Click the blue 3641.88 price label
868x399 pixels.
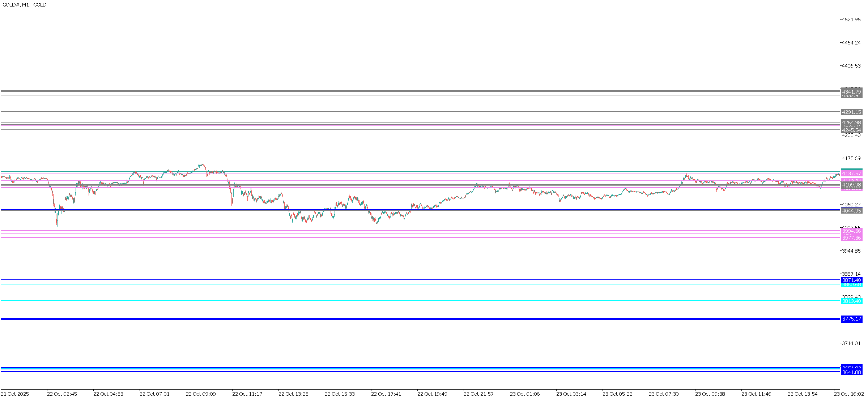[x=851, y=372]
